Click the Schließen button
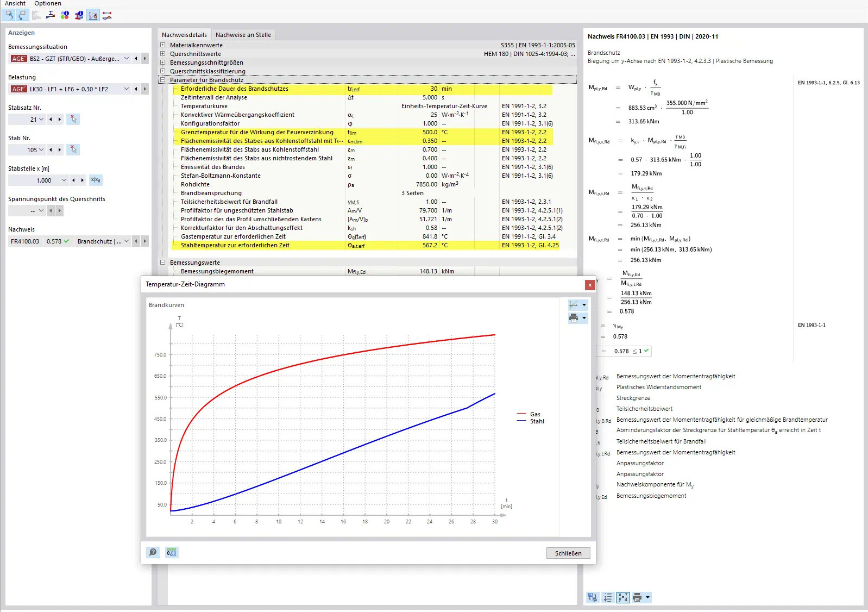This screenshot has width=868, height=612. tap(568, 553)
